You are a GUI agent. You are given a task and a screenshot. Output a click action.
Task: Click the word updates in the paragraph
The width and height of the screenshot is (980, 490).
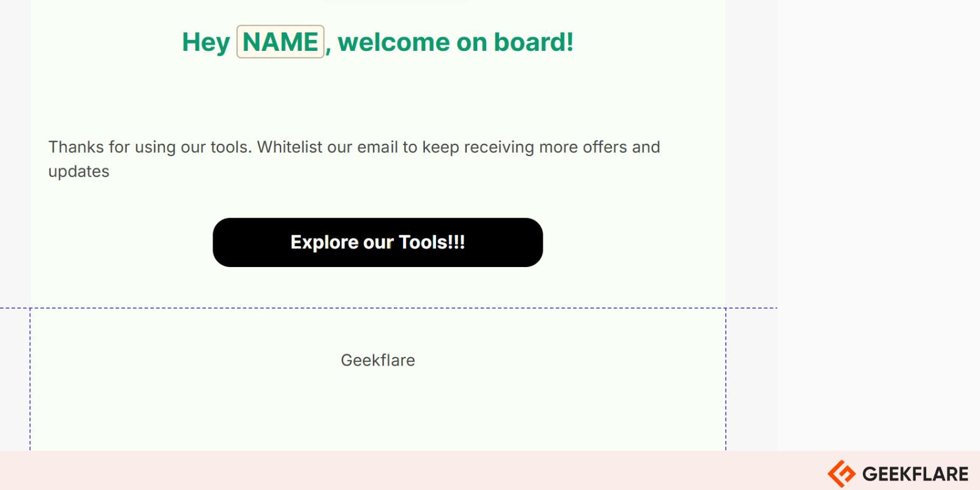click(x=79, y=171)
